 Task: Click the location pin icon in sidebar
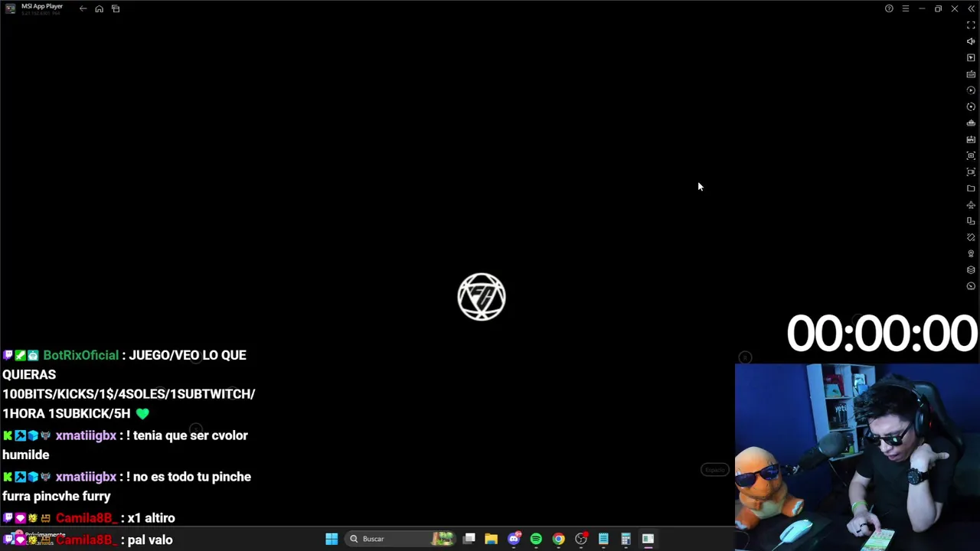pyautogui.click(x=971, y=253)
